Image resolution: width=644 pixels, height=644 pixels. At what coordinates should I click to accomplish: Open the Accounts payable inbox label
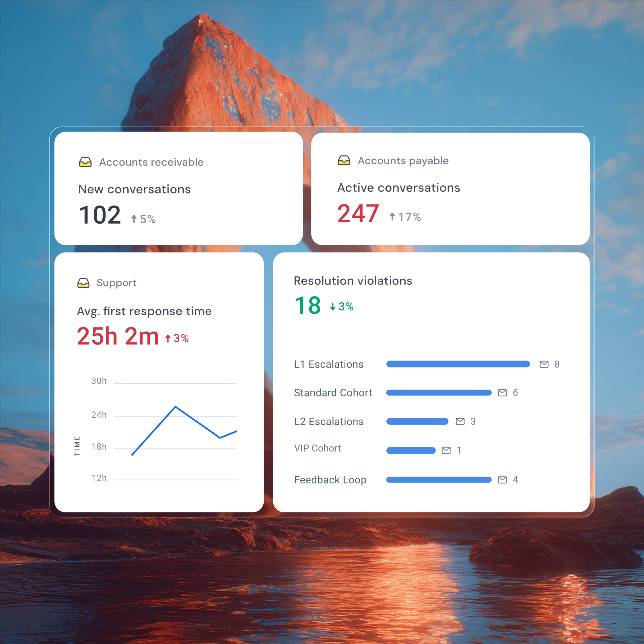403,161
